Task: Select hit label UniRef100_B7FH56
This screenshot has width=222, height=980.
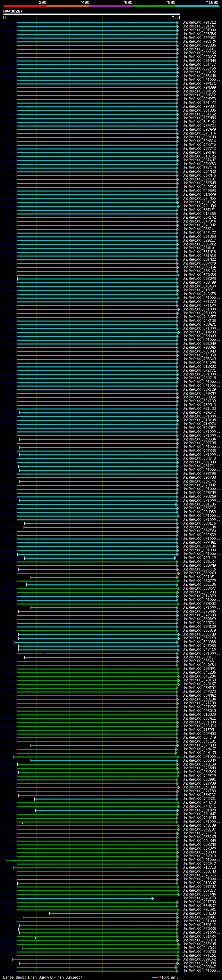Action: (x=199, y=118)
